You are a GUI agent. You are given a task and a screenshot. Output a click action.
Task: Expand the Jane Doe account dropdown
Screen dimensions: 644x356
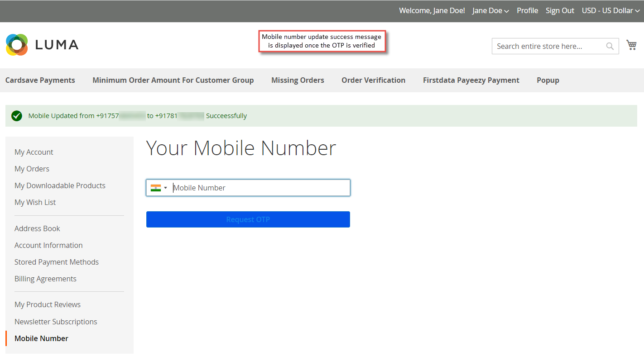click(490, 10)
